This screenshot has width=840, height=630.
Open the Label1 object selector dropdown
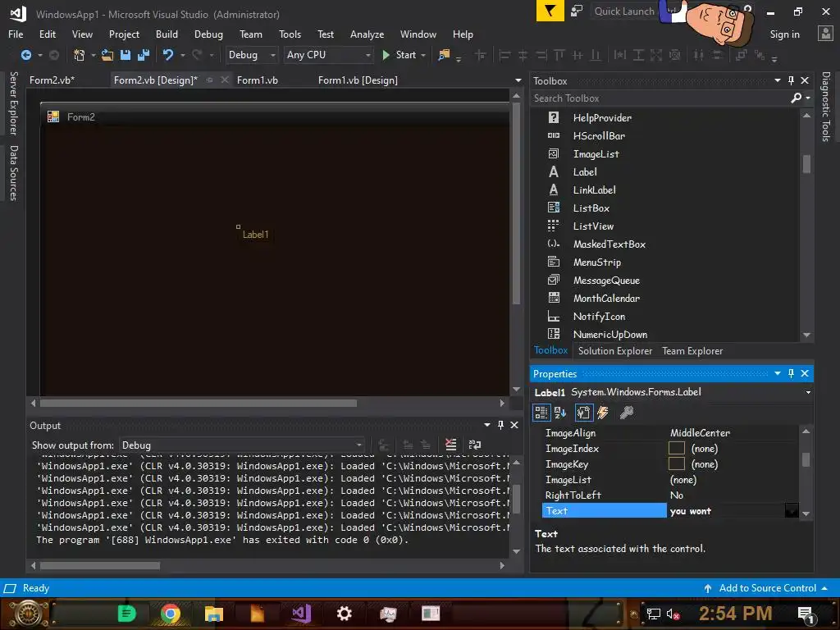[808, 392]
